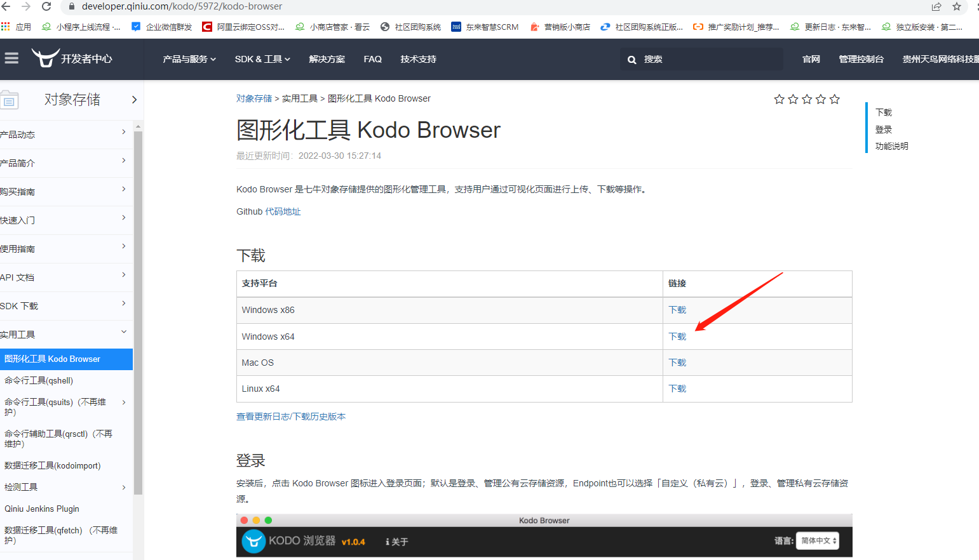979x560 pixels.
Task: Jump to 功能说明 section in page outline
Action: [892, 146]
